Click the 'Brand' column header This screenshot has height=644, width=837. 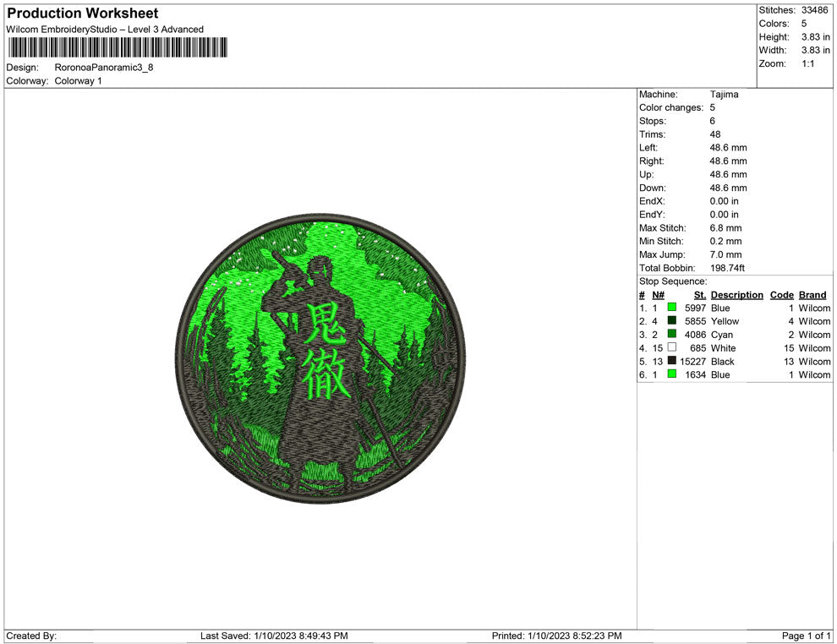pos(812,295)
